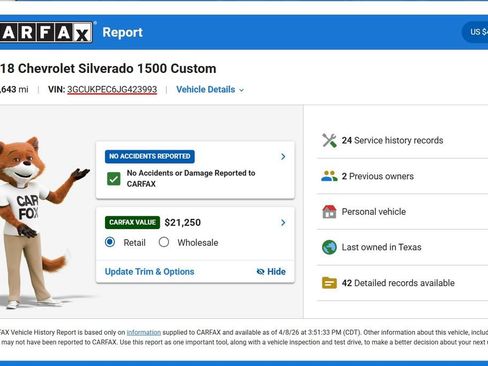
Task: Click the NO ACCIDENTS REPORTED blue badge
Action: click(x=150, y=156)
